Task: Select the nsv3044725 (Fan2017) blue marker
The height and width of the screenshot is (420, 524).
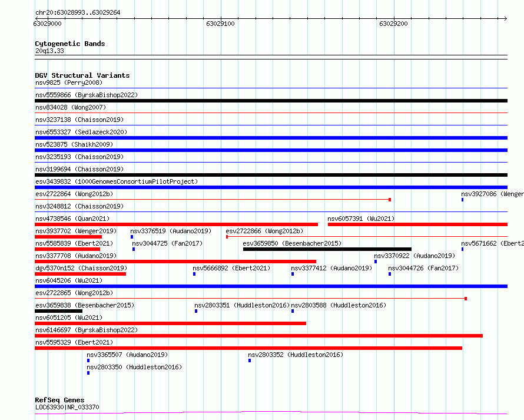Action: [x=134, y=249]
